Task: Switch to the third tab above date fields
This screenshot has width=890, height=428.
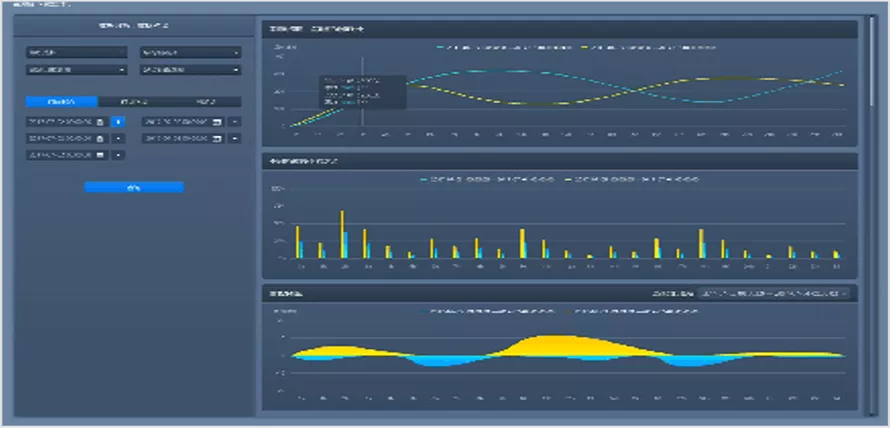Action: tap(205, 102)
